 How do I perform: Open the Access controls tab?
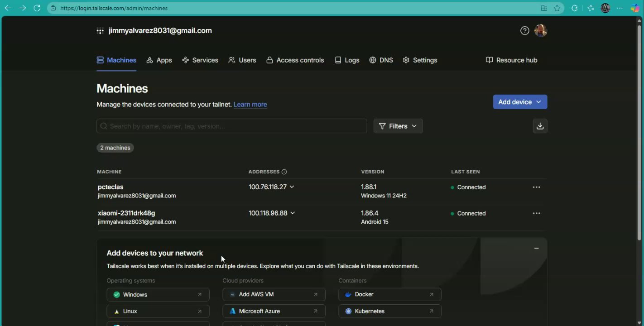[x=295, y=60]
